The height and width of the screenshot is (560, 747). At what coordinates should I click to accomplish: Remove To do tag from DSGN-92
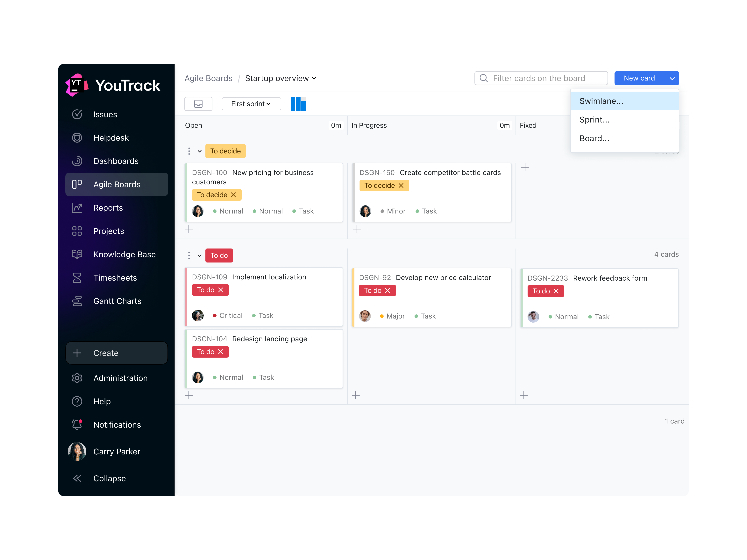click(x=388, y=291)
